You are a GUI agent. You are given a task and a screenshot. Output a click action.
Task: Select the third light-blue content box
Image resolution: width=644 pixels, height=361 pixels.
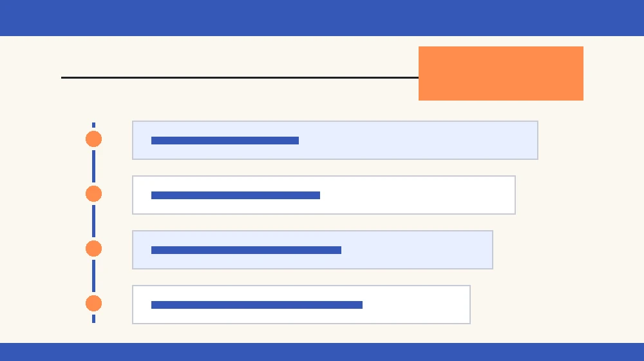coord(312,249)
